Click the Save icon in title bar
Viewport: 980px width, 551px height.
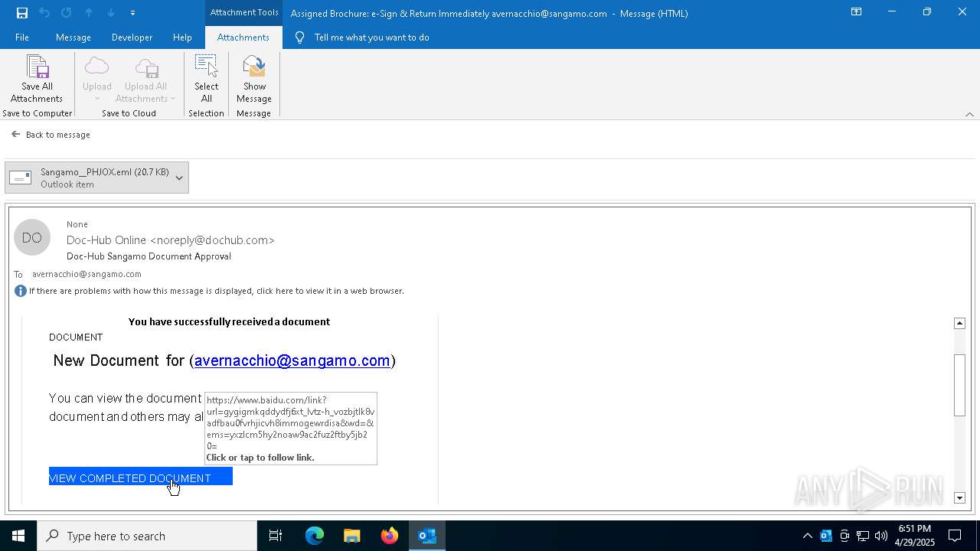tap(21, 13)
